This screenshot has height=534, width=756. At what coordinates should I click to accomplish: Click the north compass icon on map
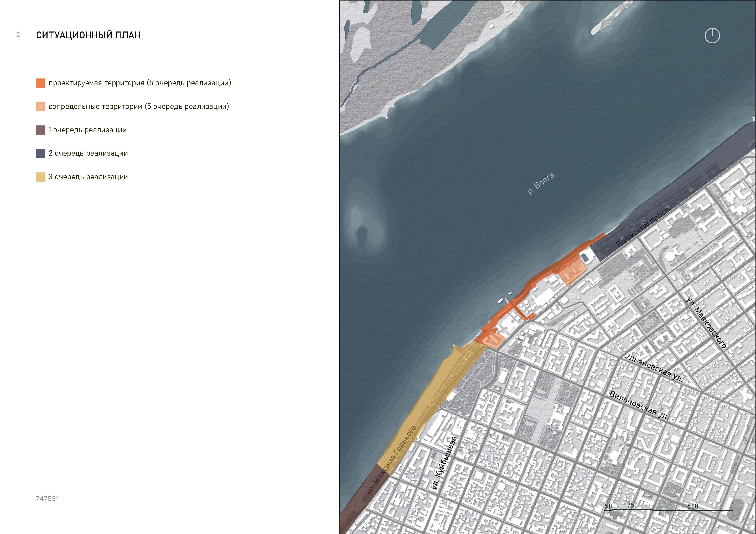712,35
